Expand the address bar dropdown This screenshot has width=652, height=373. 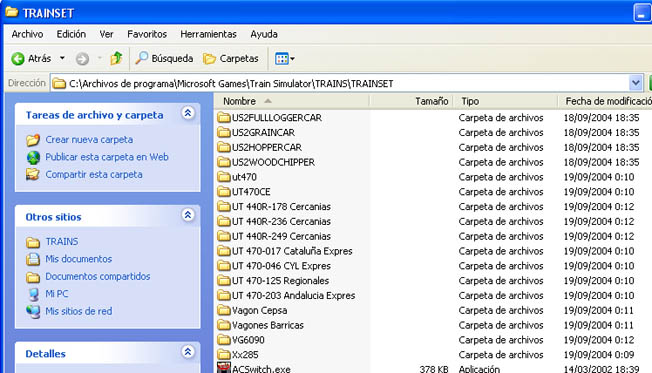pos(635,83)
